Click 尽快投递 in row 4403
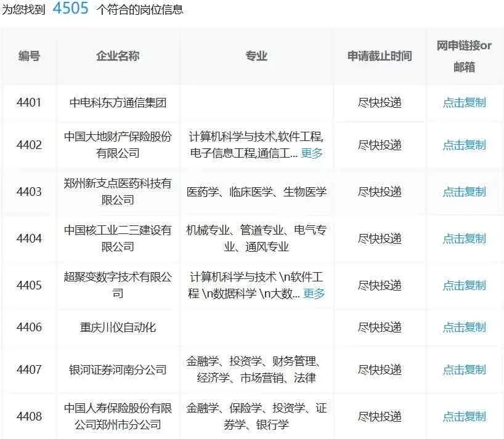Screen dimensions: 504x439 380,192
